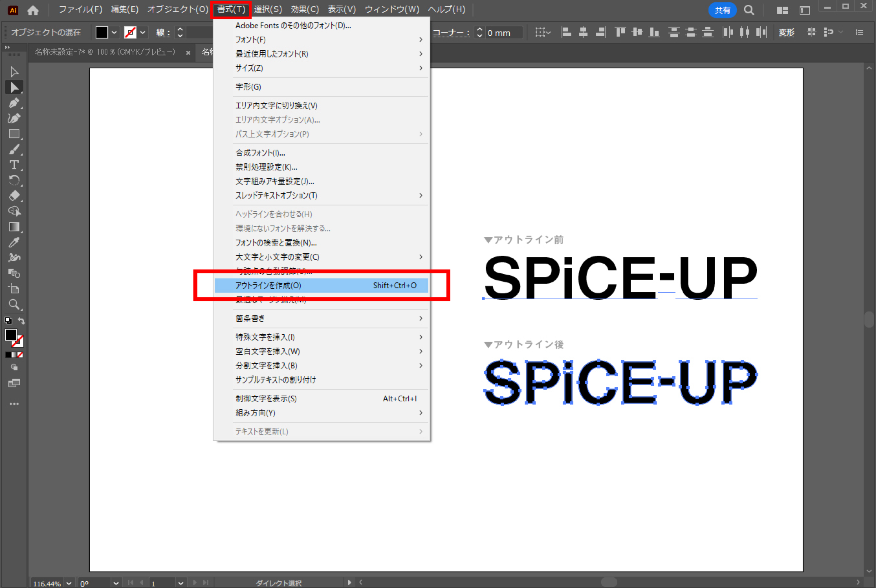Open Arrange Documents icon

[782, 10]
